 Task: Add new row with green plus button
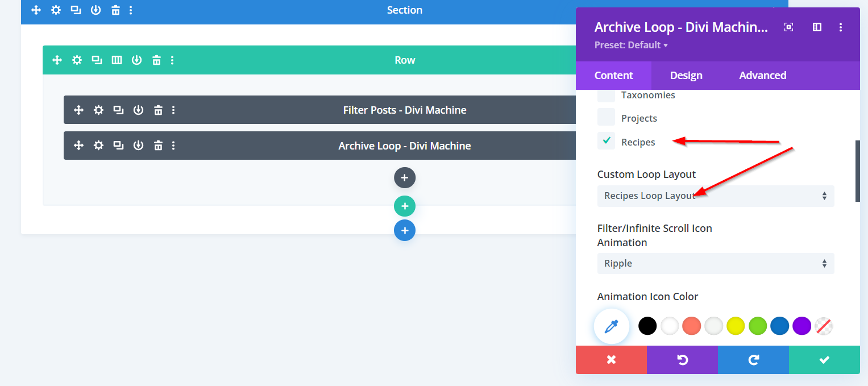[x=405, y=206]
